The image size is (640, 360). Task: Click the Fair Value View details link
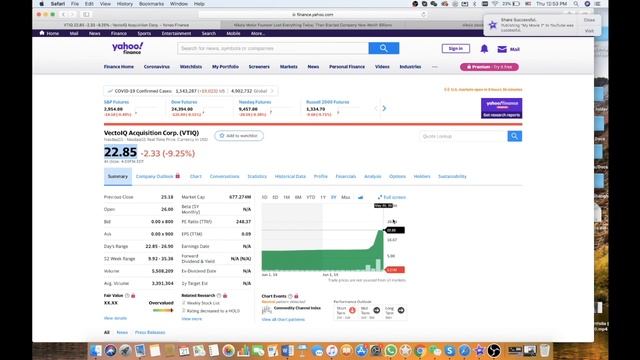[115, 318]
